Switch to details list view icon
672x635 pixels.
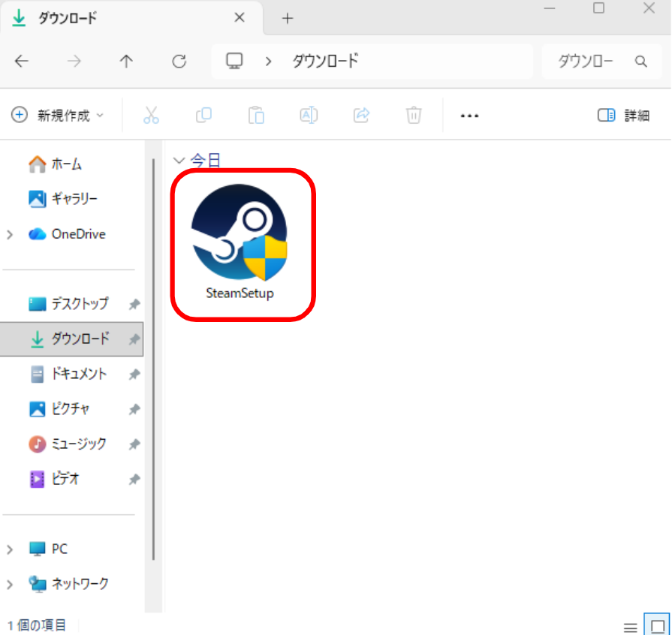630,627
